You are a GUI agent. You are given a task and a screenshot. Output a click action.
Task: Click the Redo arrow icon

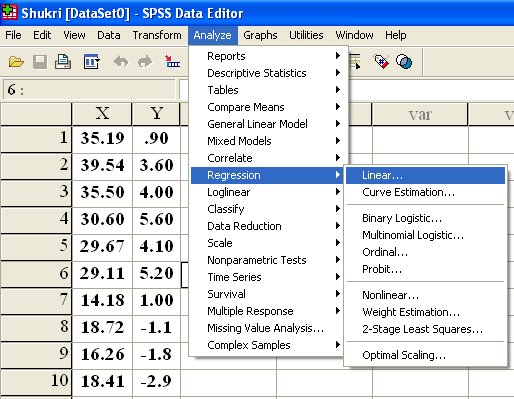[145, 62]
